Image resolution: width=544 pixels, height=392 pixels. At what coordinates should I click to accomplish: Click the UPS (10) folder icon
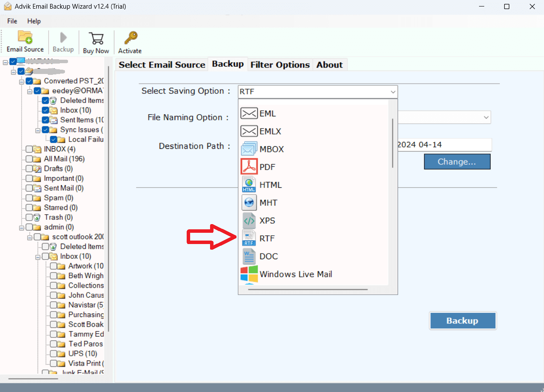tap(62, 353)
